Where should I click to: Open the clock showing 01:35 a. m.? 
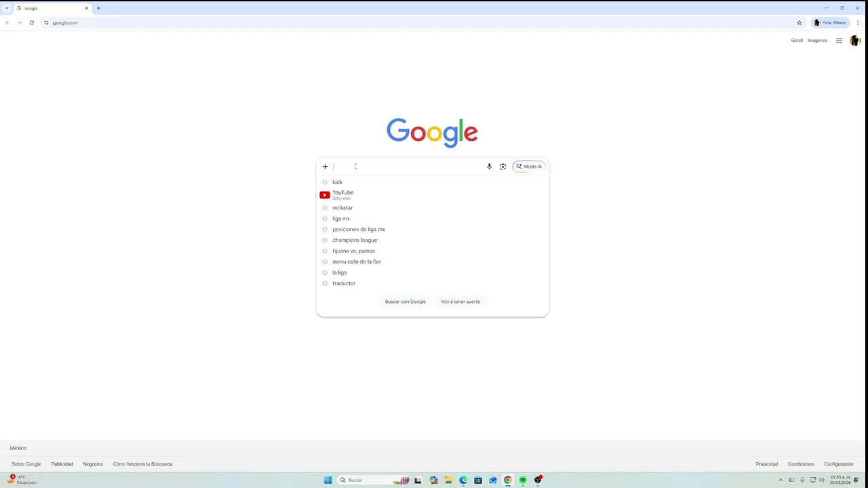[840, 480]
